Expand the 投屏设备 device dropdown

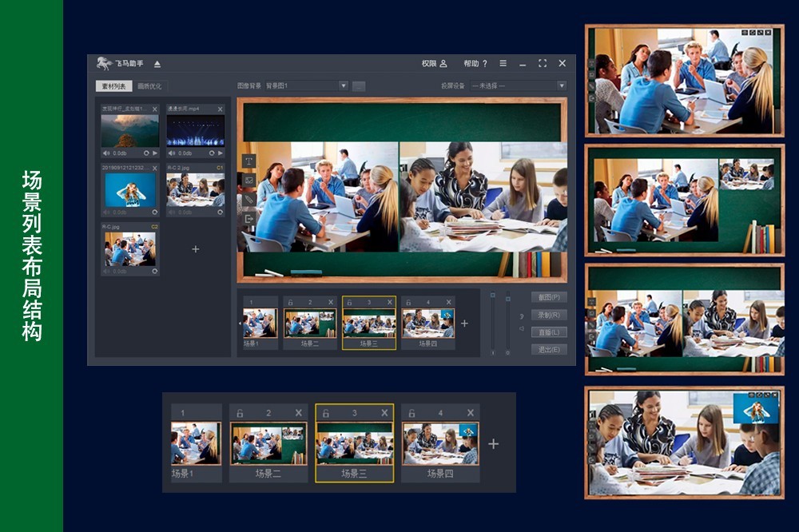coord(561,85)
